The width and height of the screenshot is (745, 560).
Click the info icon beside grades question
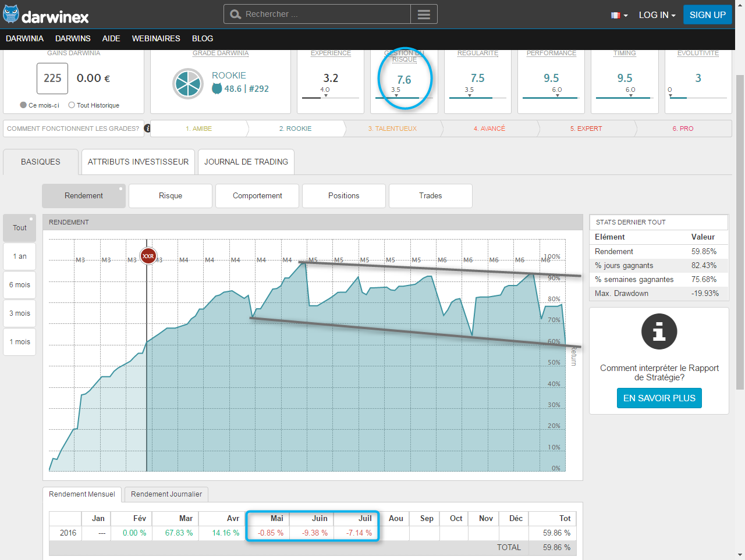147,129
